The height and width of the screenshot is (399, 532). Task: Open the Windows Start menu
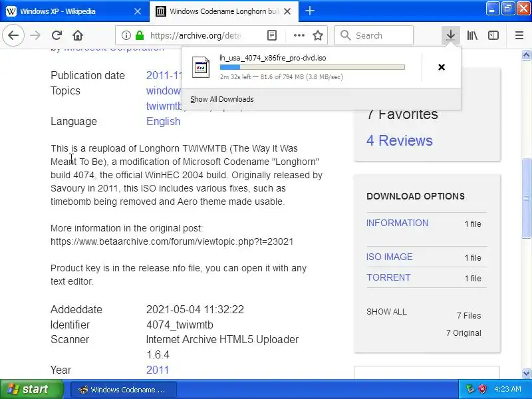click(x=31, y=389)
